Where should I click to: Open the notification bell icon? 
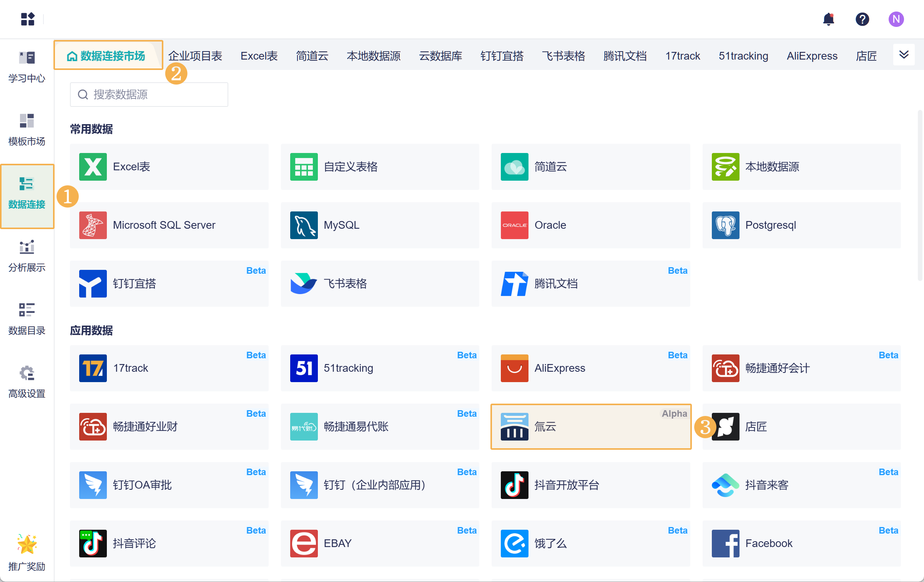829,19
